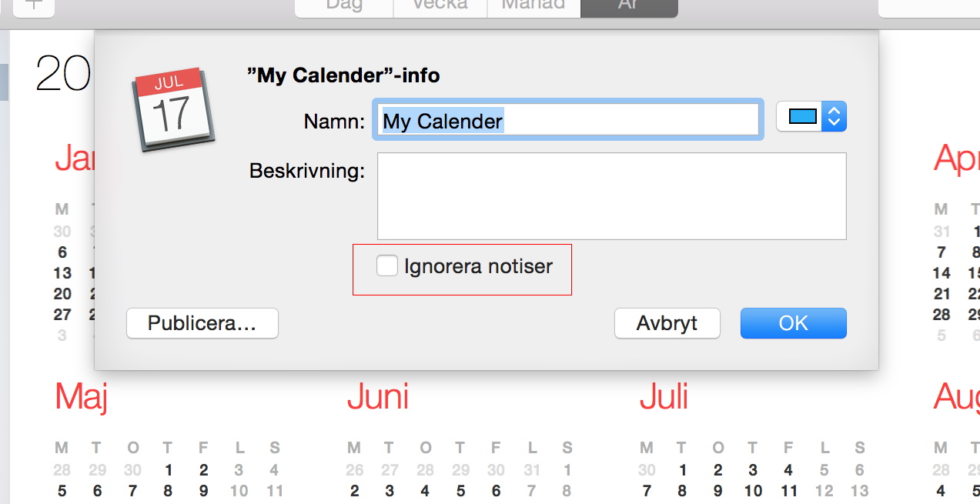
Task: Click the search field at top right
Action: [x=929, y=6]
